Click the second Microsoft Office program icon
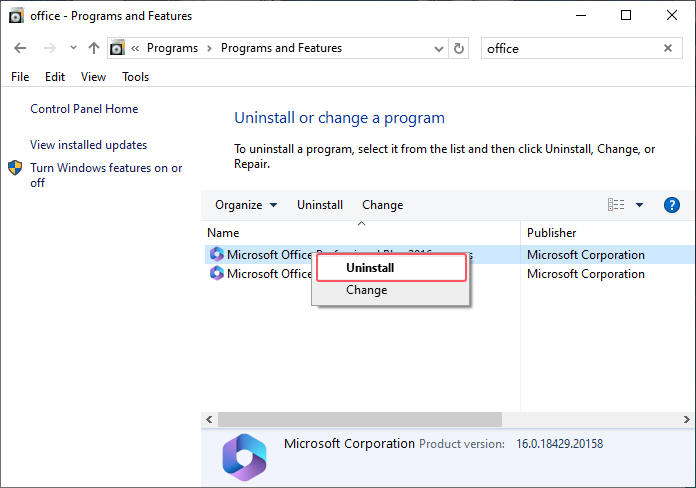 [x=217, y=274]
